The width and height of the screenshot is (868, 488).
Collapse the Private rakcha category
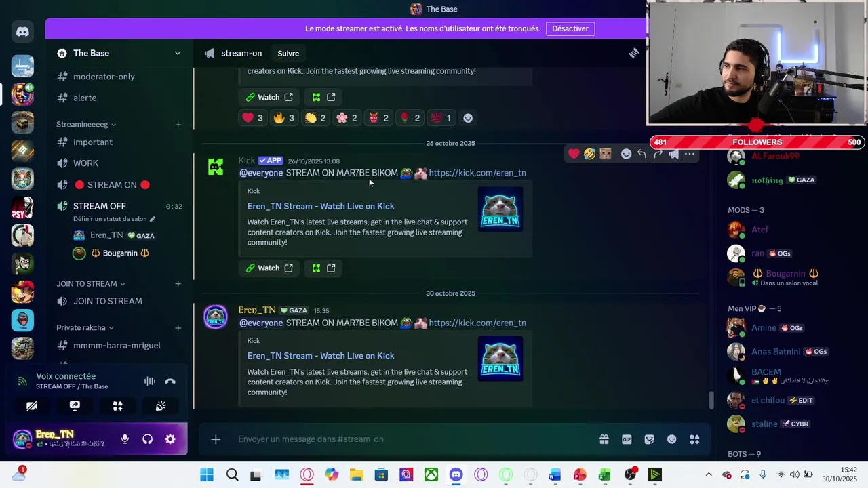[x=85, y=328]
